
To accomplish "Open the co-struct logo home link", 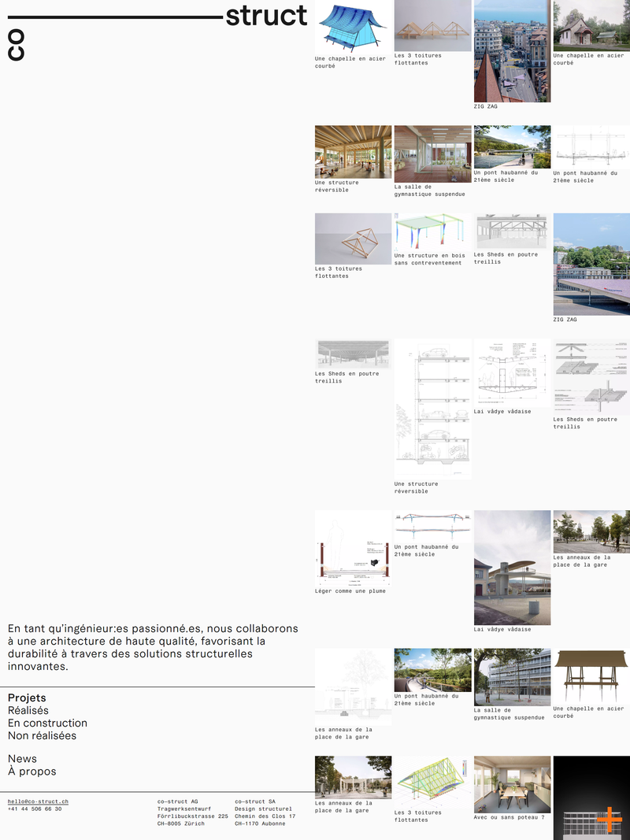I will coord(157,32).
